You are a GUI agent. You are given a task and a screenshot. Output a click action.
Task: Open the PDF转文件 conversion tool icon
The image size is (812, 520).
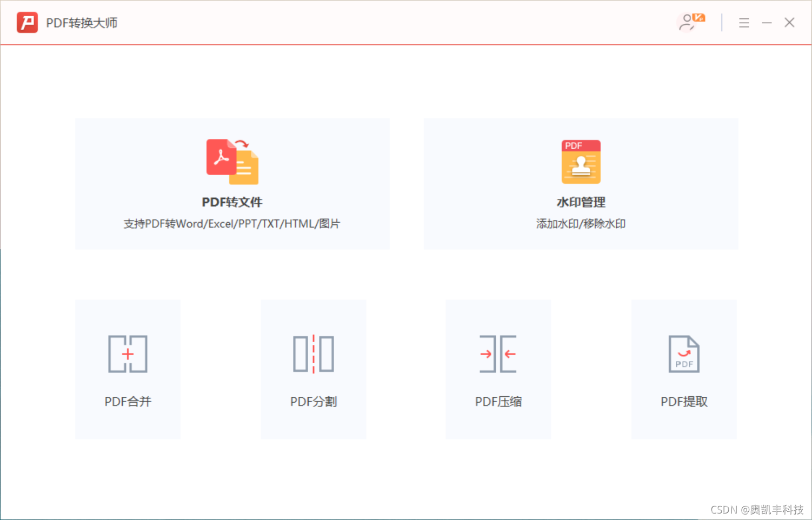(231, 161)
